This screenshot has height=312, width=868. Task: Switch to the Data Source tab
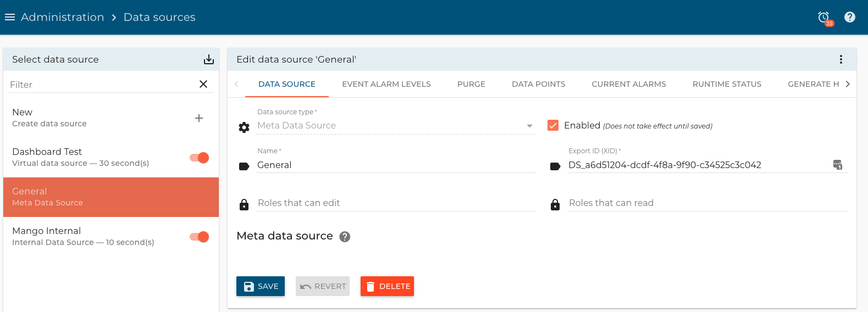click(x=287, y=84)
